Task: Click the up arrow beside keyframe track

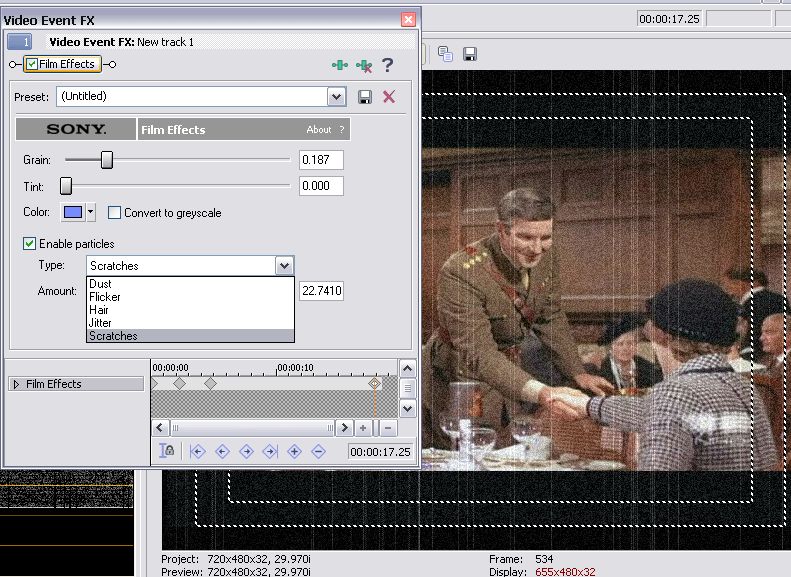Action: 408,369
